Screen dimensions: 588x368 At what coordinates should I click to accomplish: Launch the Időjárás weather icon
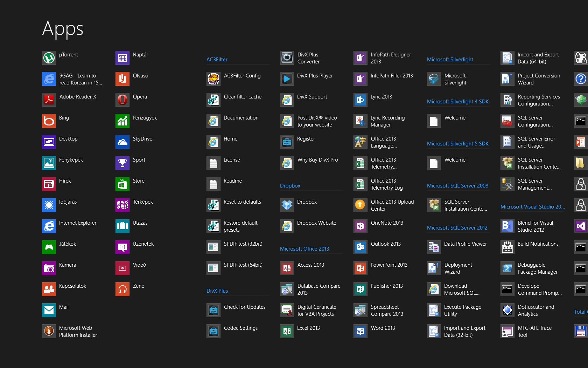click(49, 205)
